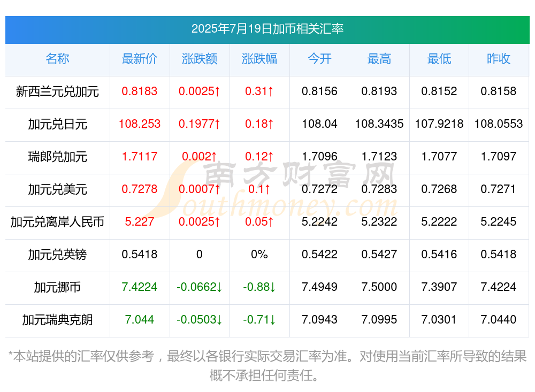Image resolution: width=535 pixels, height=392 pixels.
Task: Click opening value 7.4949
Action: pyautogui.click(x=319, y=287)
